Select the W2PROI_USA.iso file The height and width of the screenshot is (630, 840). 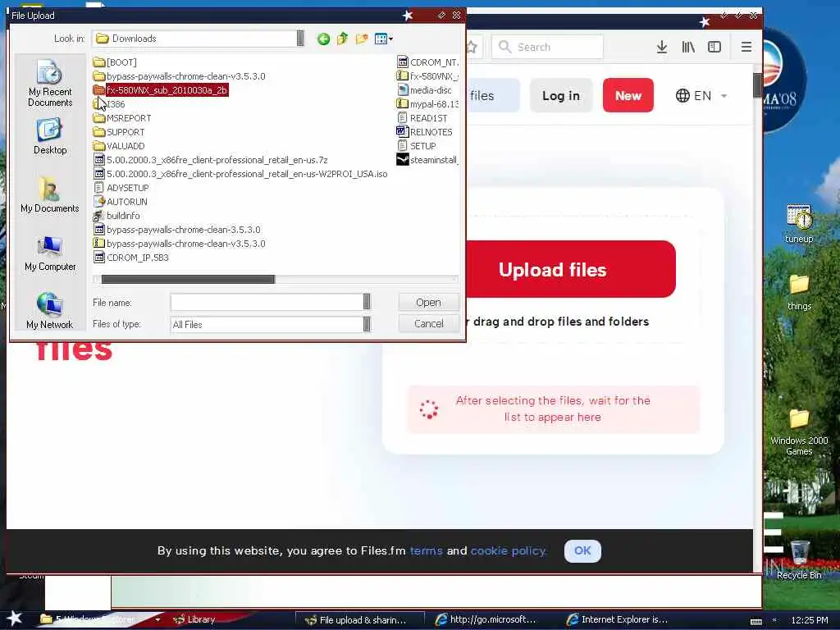240,174
